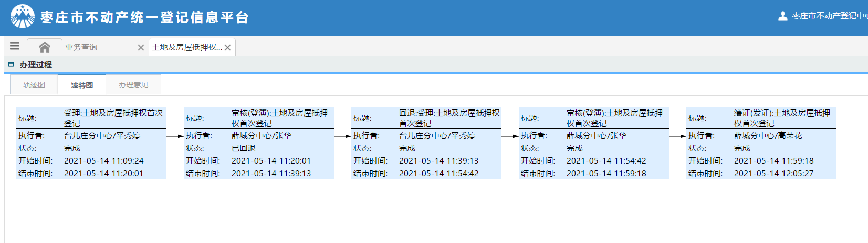Image resolution: width=868 pixels, height=243 pixels.
Task: Select the step with status 已回退
Action: pos(259,143)
